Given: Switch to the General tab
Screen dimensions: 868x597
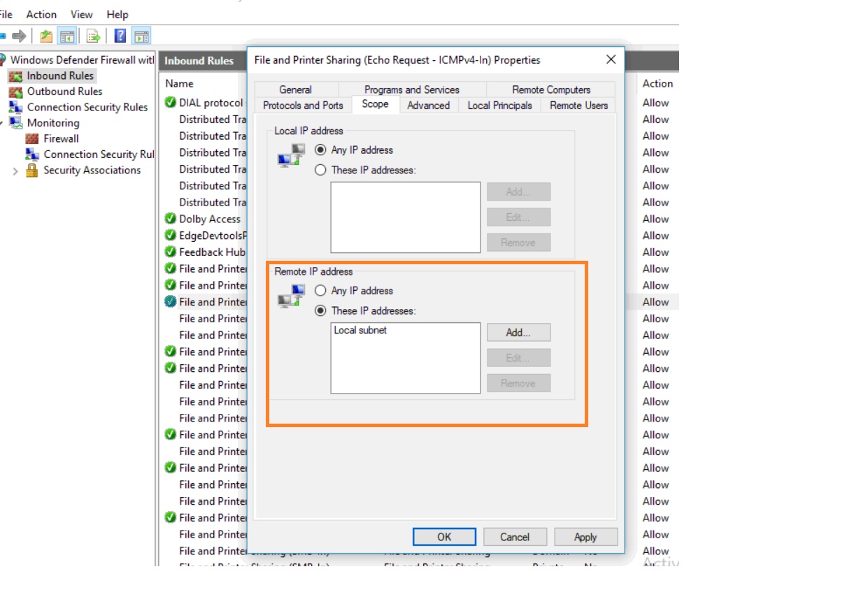Looking at the screenshot, I should (295, 89).
